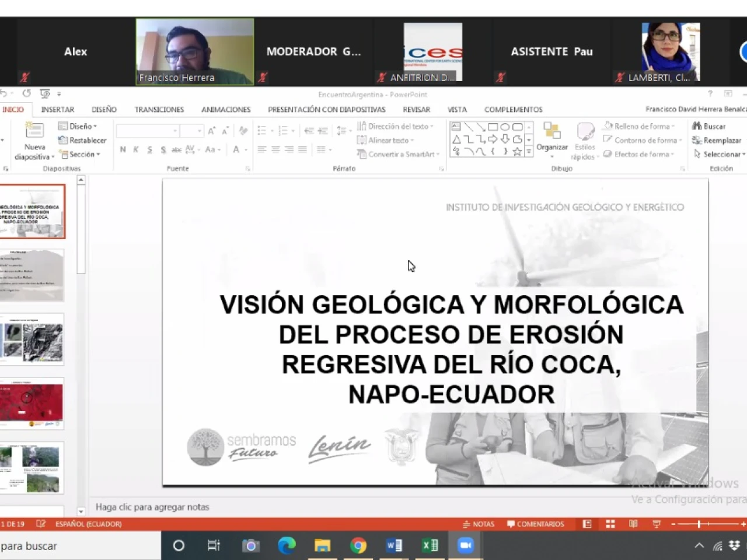Screen dimensions: 747x560
Task: Open Zoom from the Windows taskbar
Action: pos(465,545)
